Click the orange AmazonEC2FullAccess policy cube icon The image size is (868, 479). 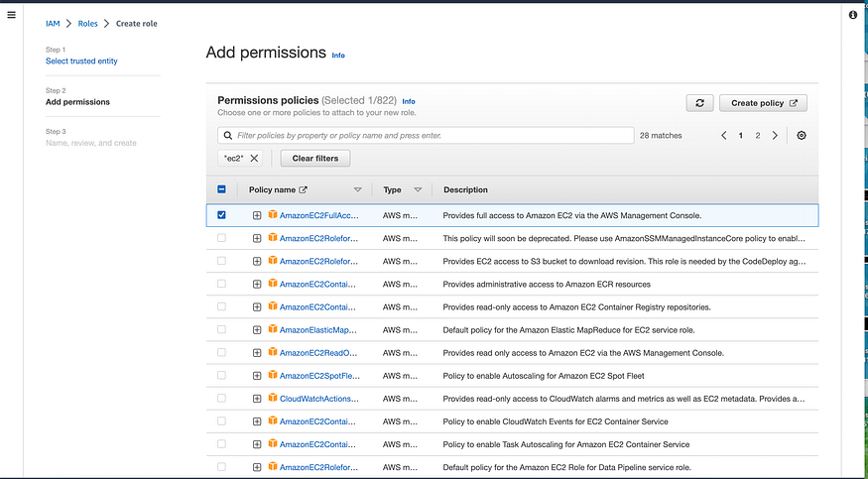point(272,215)
